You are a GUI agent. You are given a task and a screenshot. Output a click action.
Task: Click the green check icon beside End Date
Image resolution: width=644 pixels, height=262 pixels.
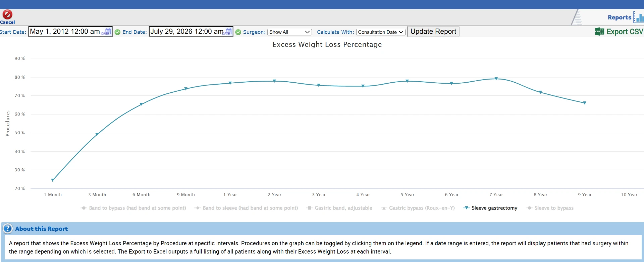[238, 32]
